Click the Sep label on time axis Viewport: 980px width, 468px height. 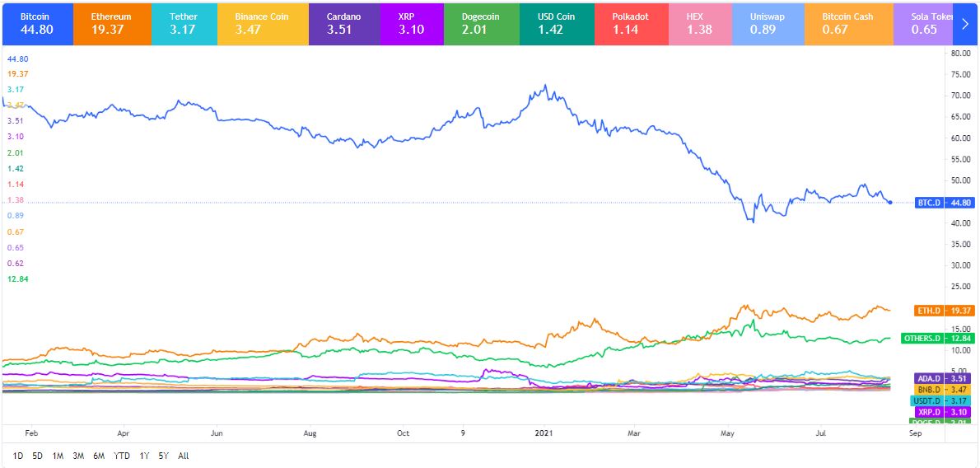click(915, 433)
